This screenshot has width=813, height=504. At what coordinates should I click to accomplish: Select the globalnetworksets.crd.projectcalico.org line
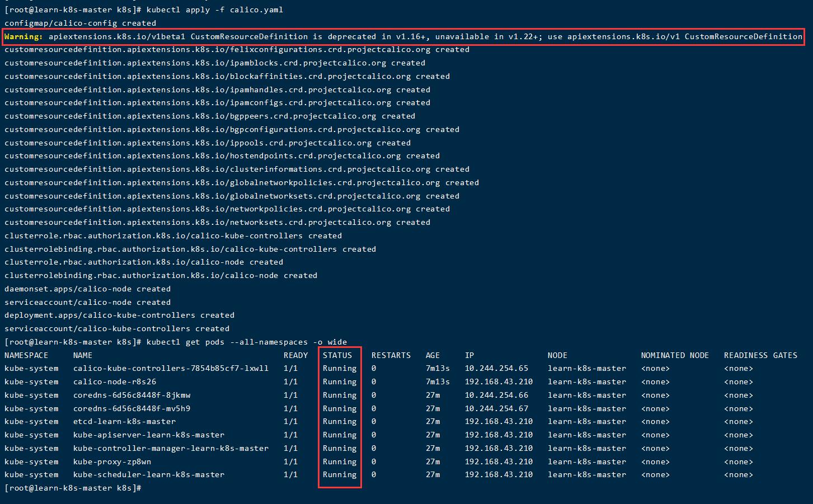(x=232, y=196)
